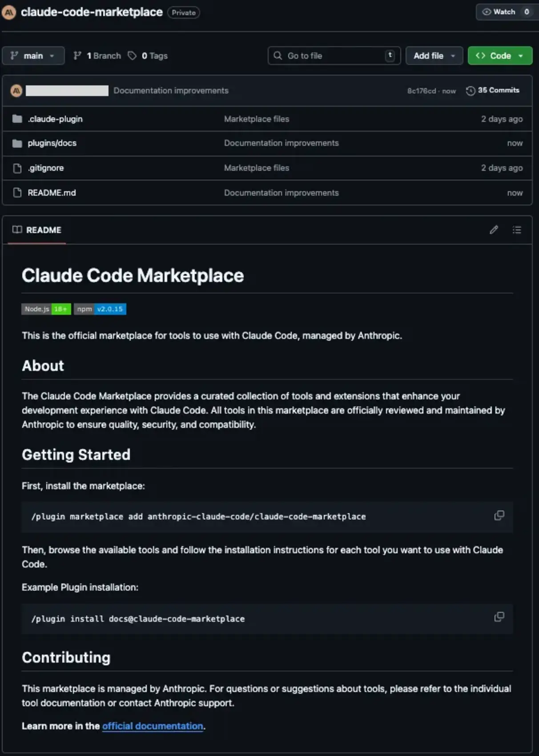View commit history via the clock icon
539x756 pixels.
[470, 90]
